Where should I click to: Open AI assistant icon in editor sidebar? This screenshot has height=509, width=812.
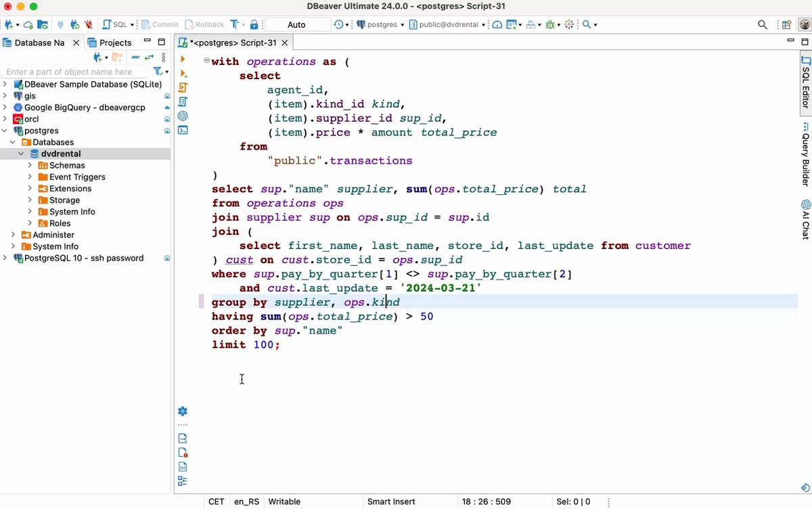[x=183, y=116]
